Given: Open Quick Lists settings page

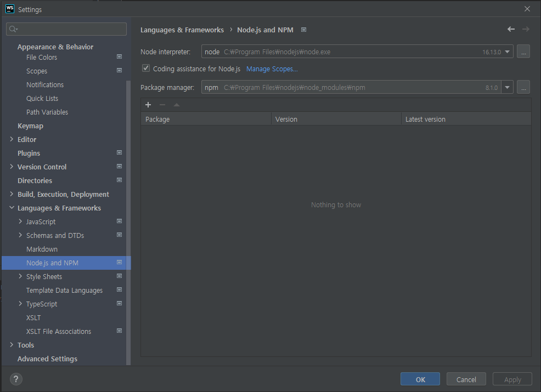Looking at the screenshot, I should coord(42,99).
